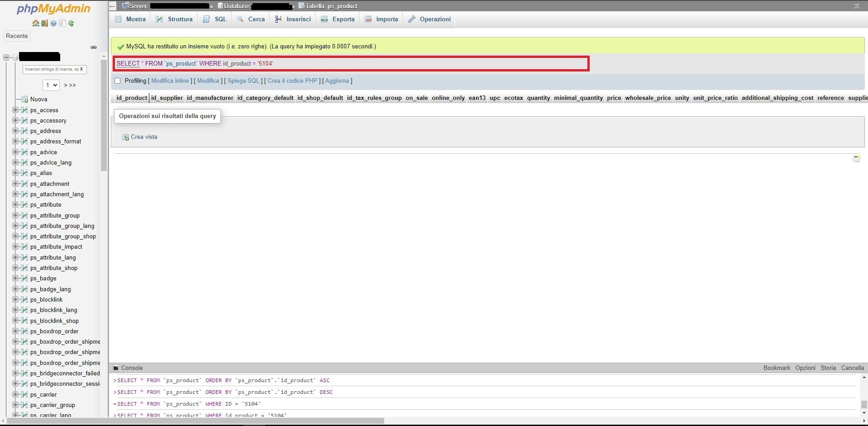
Task: Click the magnifier icon of Cerca
Action: pyautogui.click(x=240, y=19)
